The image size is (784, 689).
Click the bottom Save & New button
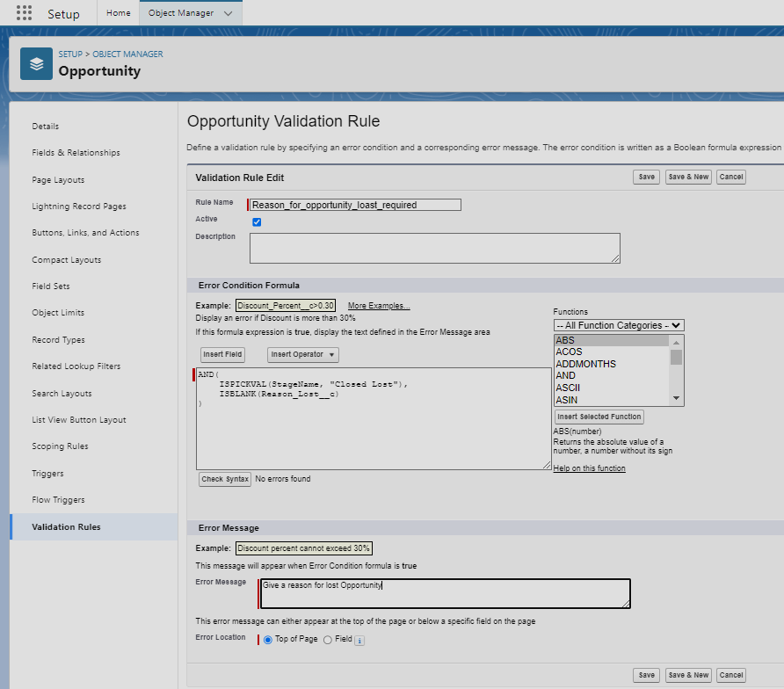click(x=688, y=675)
